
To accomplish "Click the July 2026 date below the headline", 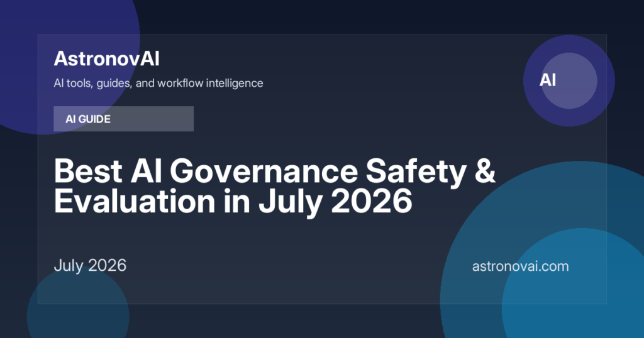I will point(90,265).
